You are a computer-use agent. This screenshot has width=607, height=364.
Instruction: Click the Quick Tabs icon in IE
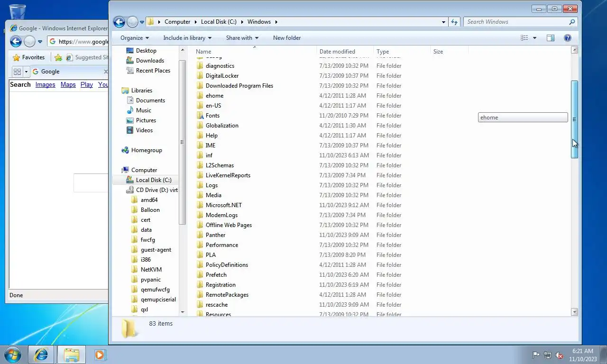point(17,72)
